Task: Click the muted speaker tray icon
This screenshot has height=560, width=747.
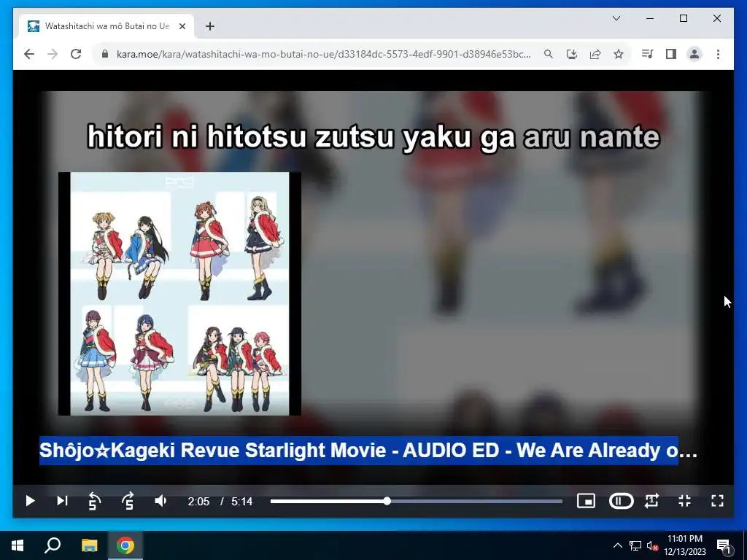Action: pyautogui.click(x=652, y=545)
